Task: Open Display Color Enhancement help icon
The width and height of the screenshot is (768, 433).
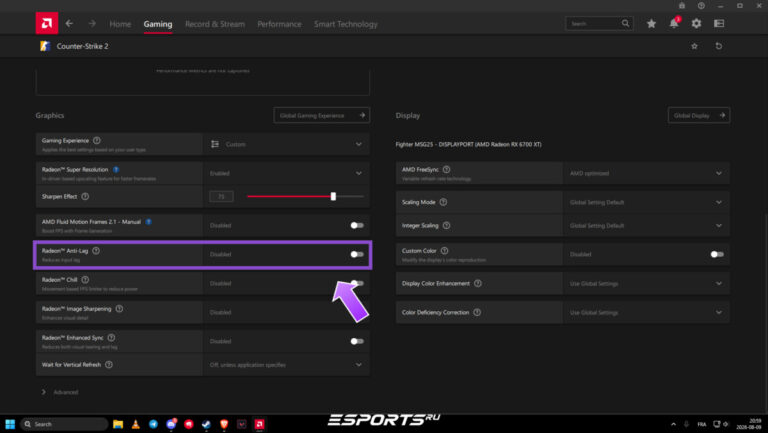Action: click(x=478, y=283)
